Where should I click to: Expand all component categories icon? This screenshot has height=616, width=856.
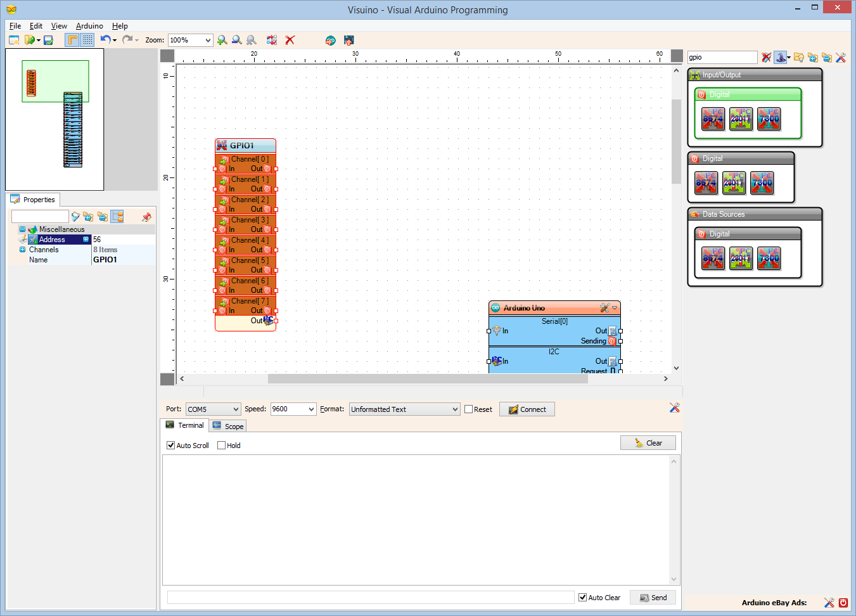point(813,57)
